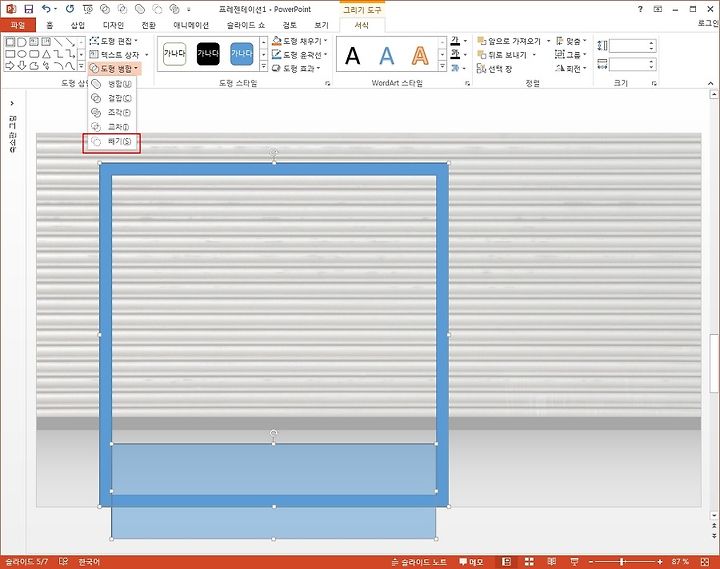Image resolution: width=720 pixels, height=569 pixels.
Task: Switch to the 삽입 (Insert) tab
Action: [x=78, y=25]
